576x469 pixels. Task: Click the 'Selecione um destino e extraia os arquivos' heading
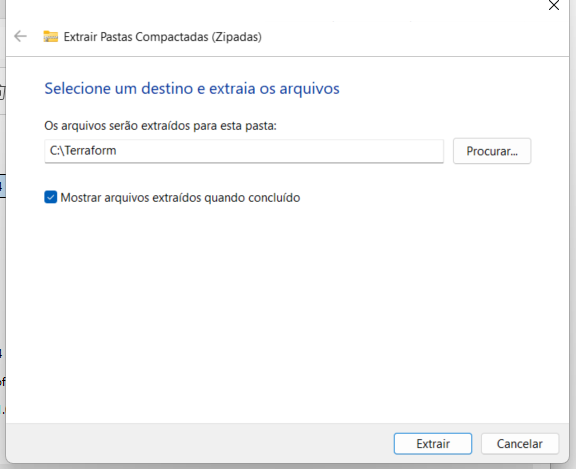[192, 89]
